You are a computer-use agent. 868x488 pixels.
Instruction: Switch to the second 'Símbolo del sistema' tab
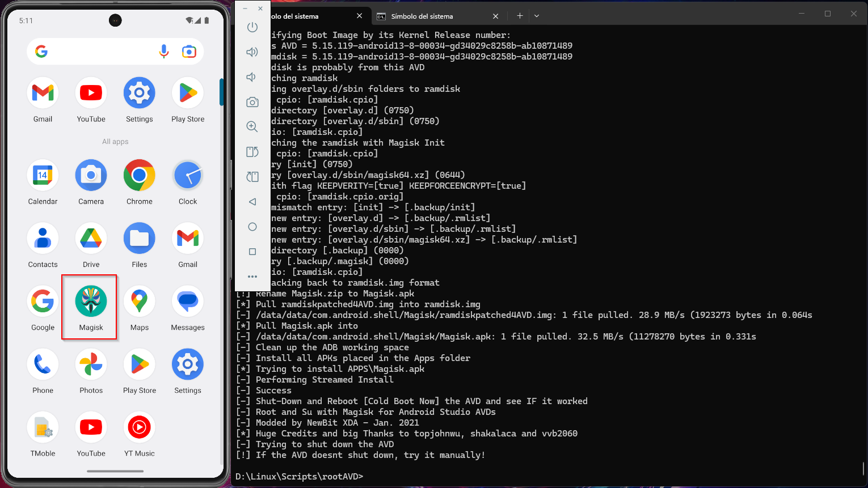(439, 16)
